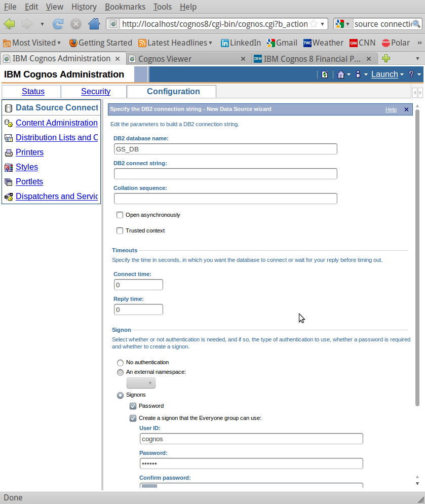
Task: Click the DB2 connect string field
Action: tap(225, 174)
